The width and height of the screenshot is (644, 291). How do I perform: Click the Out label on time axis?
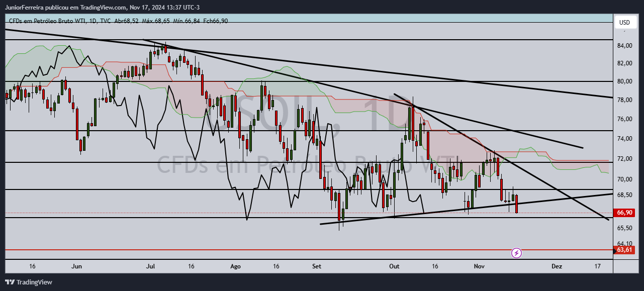[394, 266]
